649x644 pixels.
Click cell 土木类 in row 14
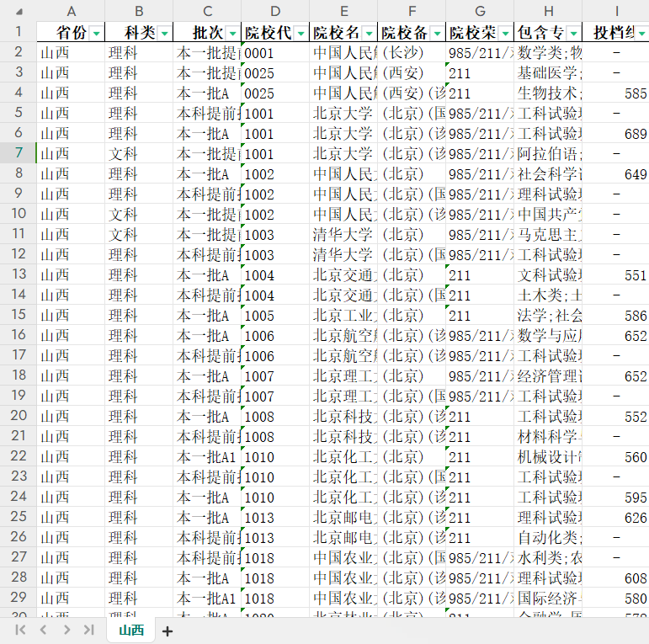(549, 295)
